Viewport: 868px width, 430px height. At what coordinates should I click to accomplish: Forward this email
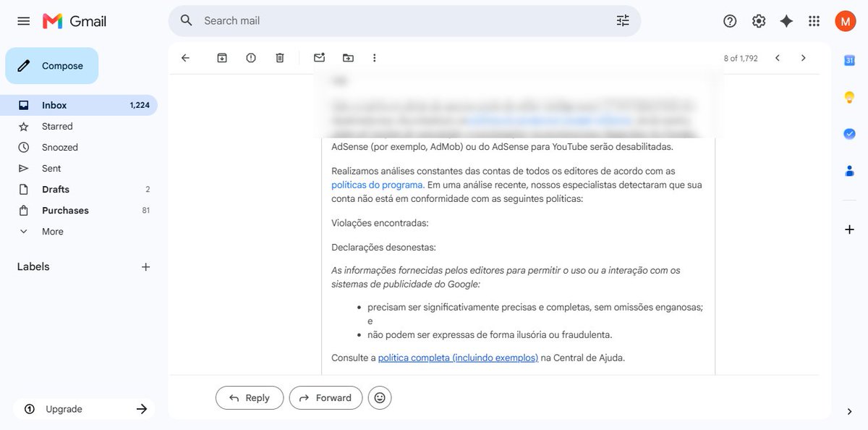point(325,397)
